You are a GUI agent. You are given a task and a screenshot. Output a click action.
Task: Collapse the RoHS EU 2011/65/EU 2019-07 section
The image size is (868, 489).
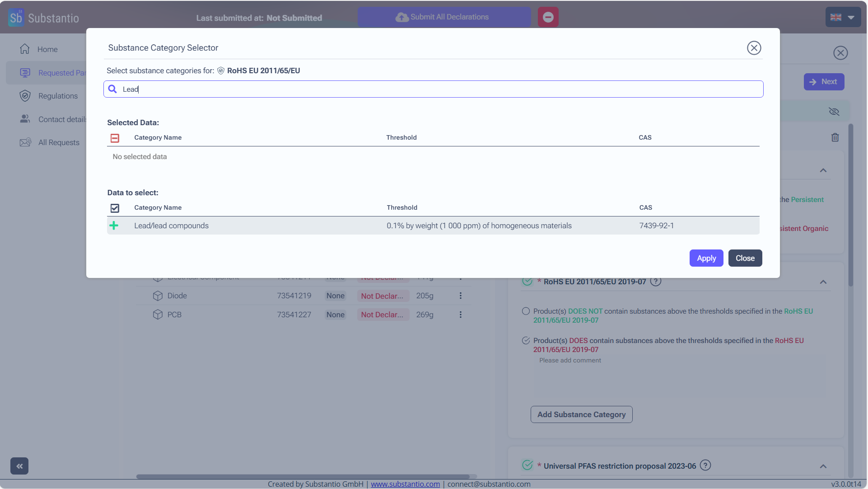(x=823, y=282)
